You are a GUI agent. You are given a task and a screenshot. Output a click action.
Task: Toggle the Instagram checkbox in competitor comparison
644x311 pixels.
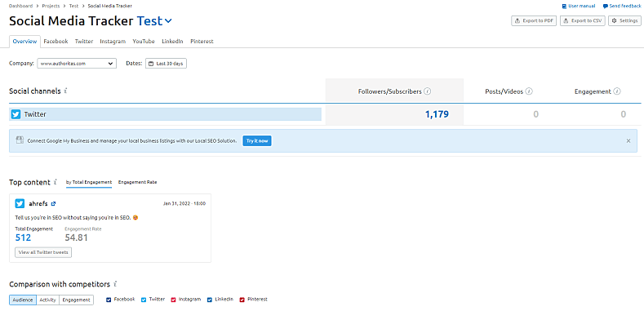(x=173, y=300)
